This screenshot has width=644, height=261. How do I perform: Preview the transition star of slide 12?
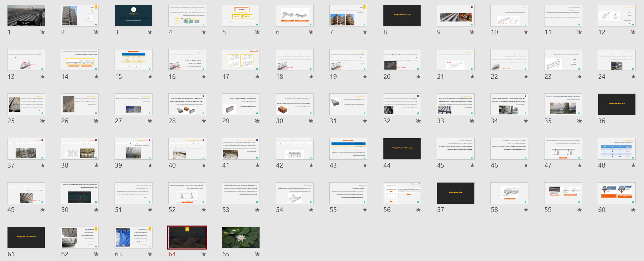633,32
